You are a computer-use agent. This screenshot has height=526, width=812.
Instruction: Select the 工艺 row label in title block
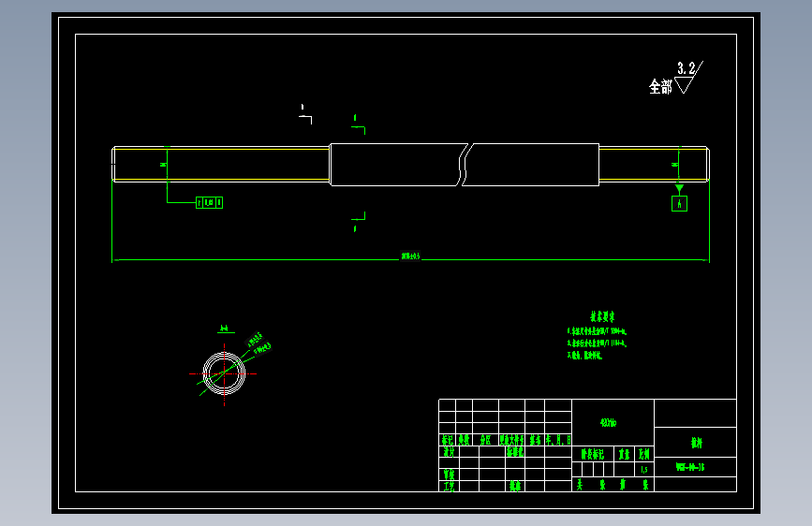tap(449, 486)
